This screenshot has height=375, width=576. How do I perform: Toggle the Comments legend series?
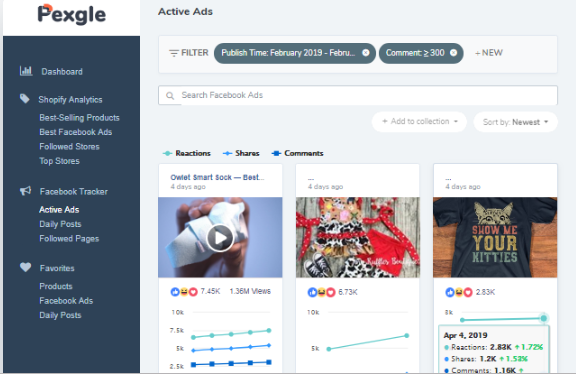tap(298, 153)
